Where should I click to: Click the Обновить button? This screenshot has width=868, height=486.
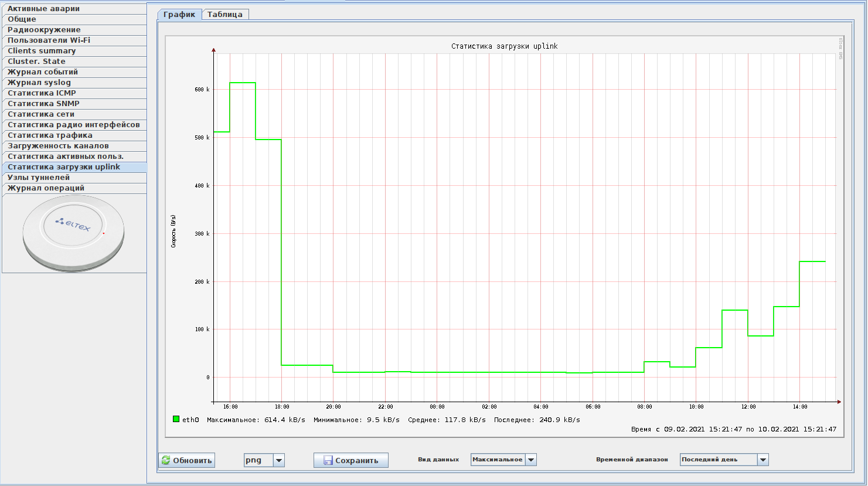pyautogui.click(x=186, y=460)
